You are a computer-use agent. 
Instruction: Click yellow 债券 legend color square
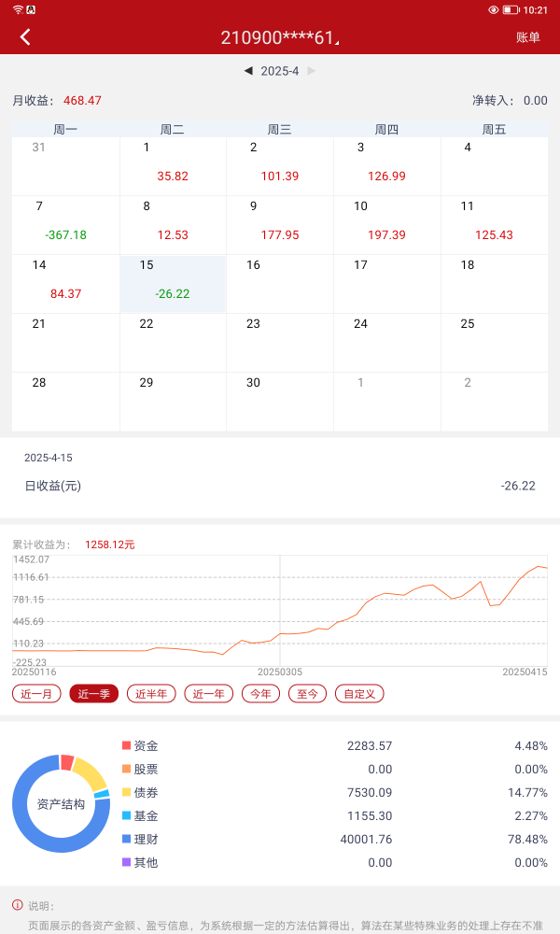point(126,792)
